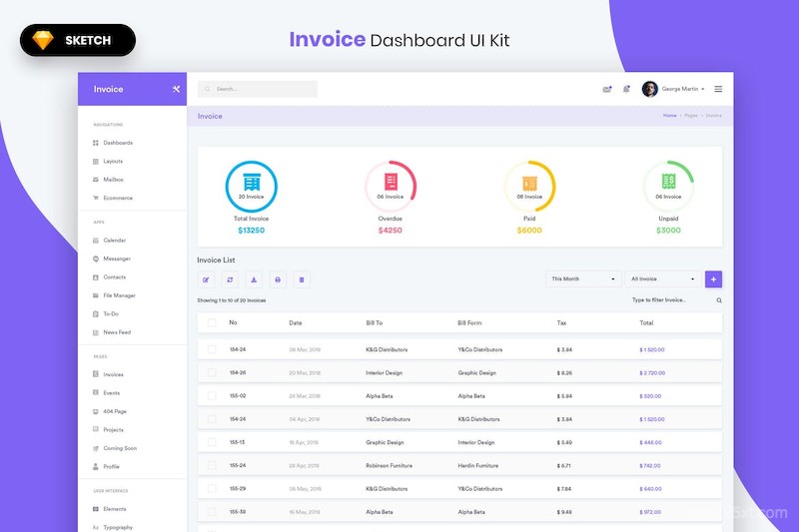Screen dimensions: 799x532
Task: Click the sidebar collapse icon beside Invoice logo
Action: click(176, 89)
